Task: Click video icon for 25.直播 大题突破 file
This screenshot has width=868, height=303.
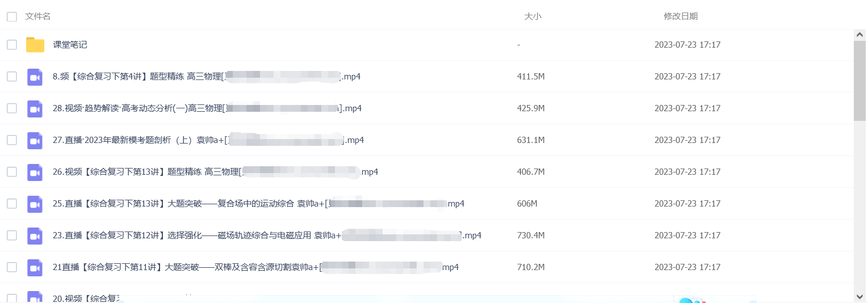Action: (x=35, y=204)
